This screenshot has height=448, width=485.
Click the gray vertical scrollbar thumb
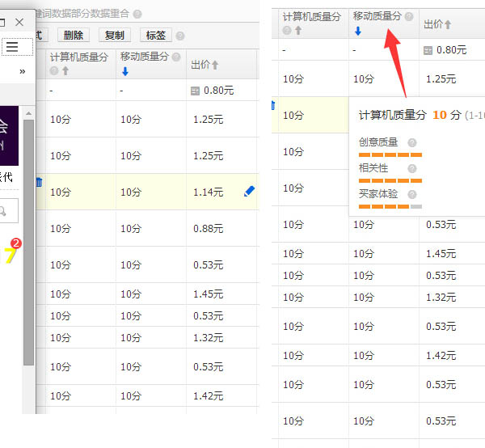pyautogui.click(x=29, y=243)
